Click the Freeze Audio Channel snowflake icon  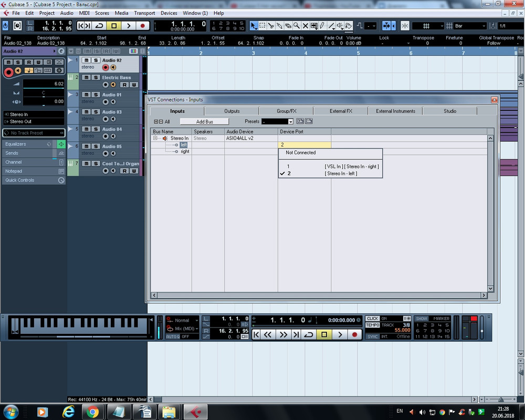click(59, 70)
